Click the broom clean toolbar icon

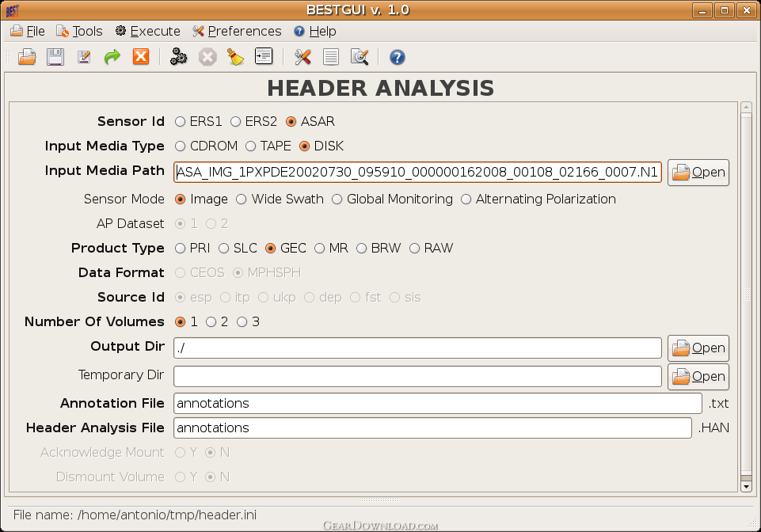coord(236,57)
